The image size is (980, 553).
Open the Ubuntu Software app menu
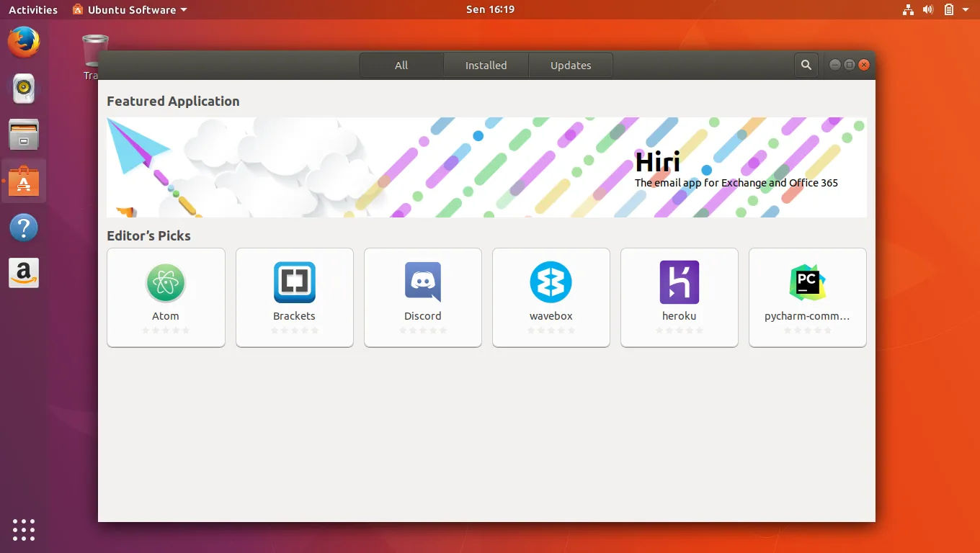click(130, 9)
